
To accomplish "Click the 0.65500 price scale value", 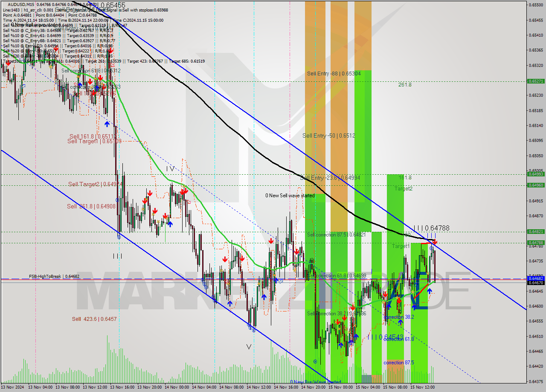I will pos(535,5).
